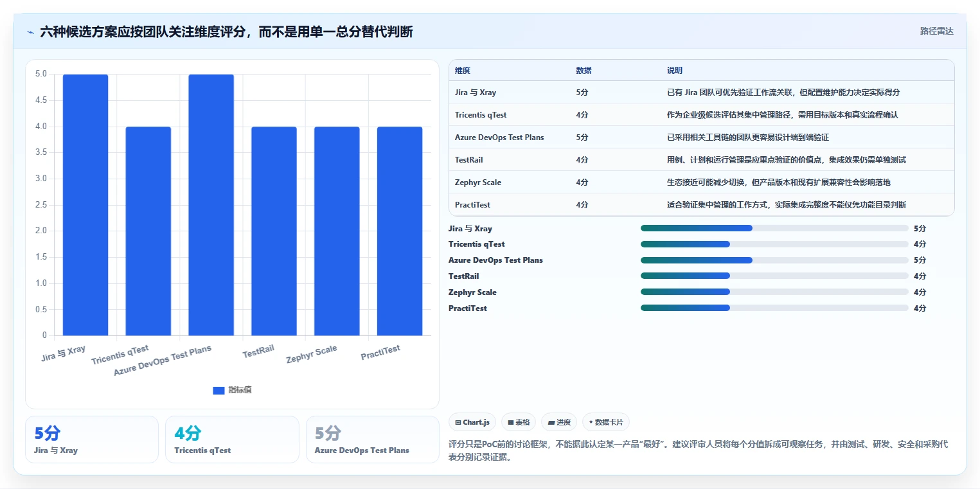Click the Azure DevOps Test Plans chart bar
Screen dimensions: 980x489
(x=211, y=205)
